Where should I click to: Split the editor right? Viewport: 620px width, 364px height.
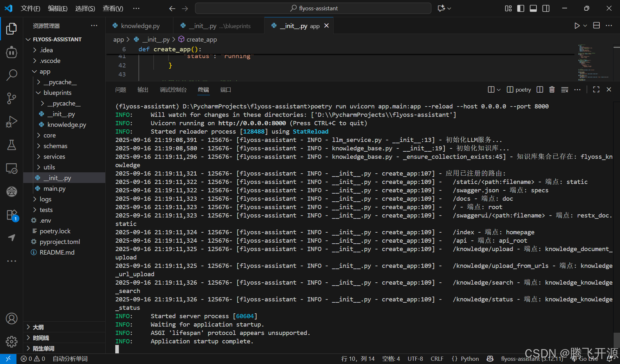[x=596, y=26]
